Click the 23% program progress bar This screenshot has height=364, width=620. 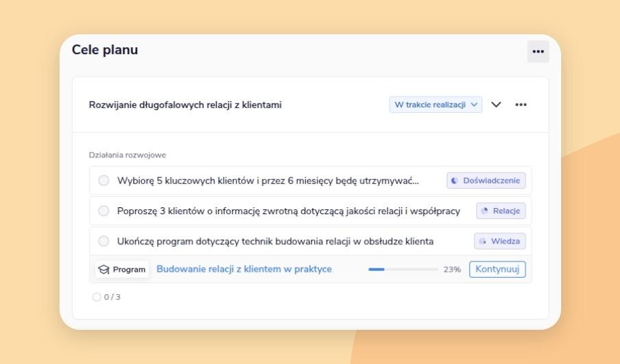(403, 270)
